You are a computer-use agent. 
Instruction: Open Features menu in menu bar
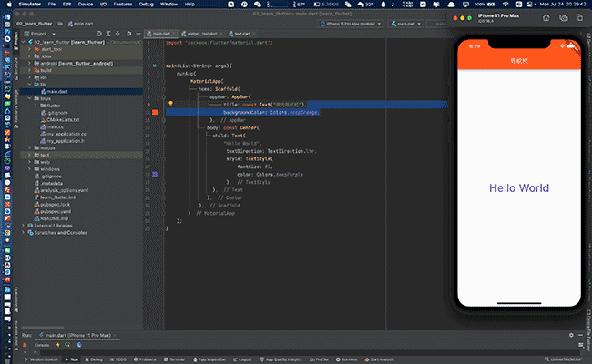coord(123,5)
